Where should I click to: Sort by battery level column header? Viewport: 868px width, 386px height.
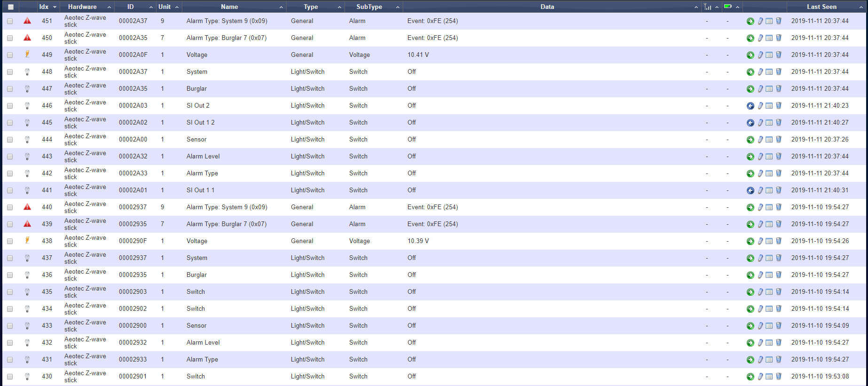[728, 7]
